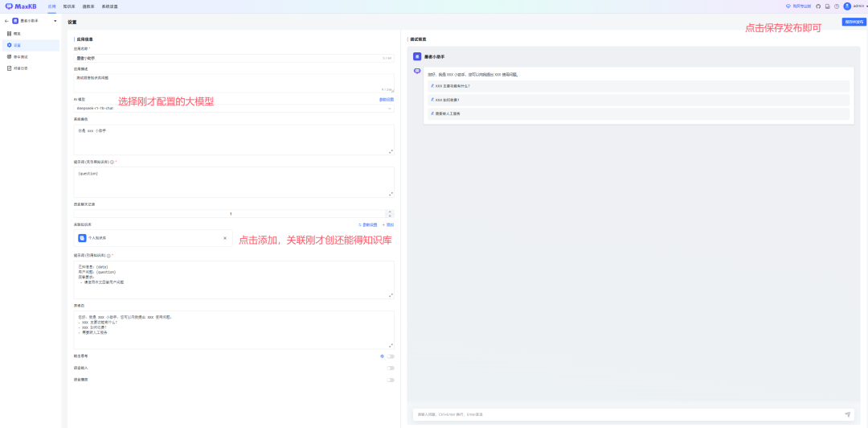The height and width of the screenshot is (428, 868).
Task: Click the info icon beside knowledge-cited prompt label
Action: click(108, 256)
